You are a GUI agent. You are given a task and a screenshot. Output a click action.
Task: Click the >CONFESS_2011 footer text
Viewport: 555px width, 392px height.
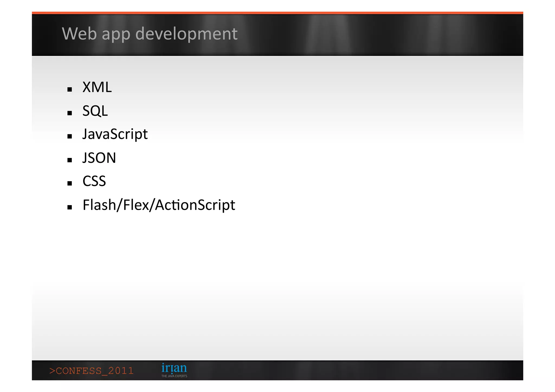point(92,371)
